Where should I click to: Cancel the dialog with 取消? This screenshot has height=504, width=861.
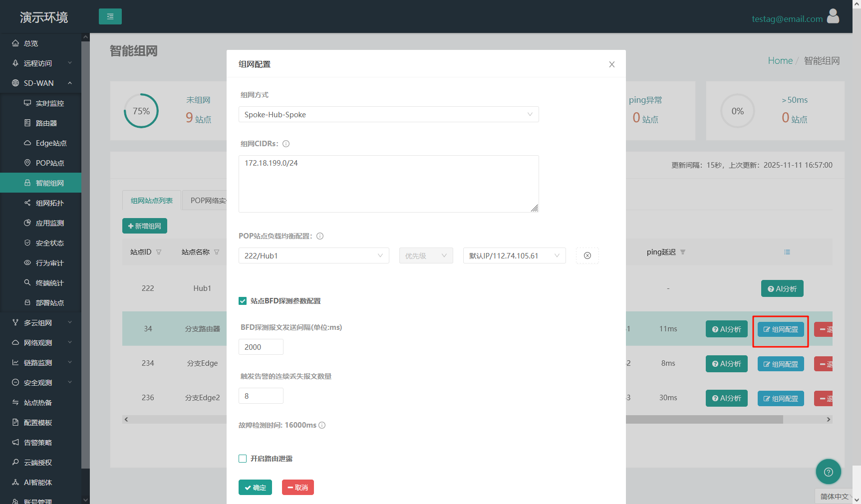298,488
